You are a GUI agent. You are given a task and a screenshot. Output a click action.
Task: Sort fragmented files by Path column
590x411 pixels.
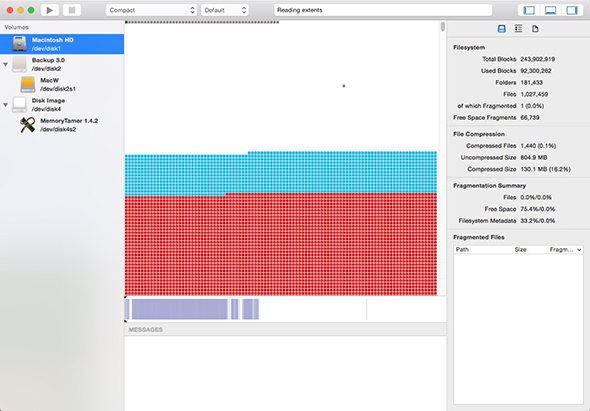tap(483, 250)
